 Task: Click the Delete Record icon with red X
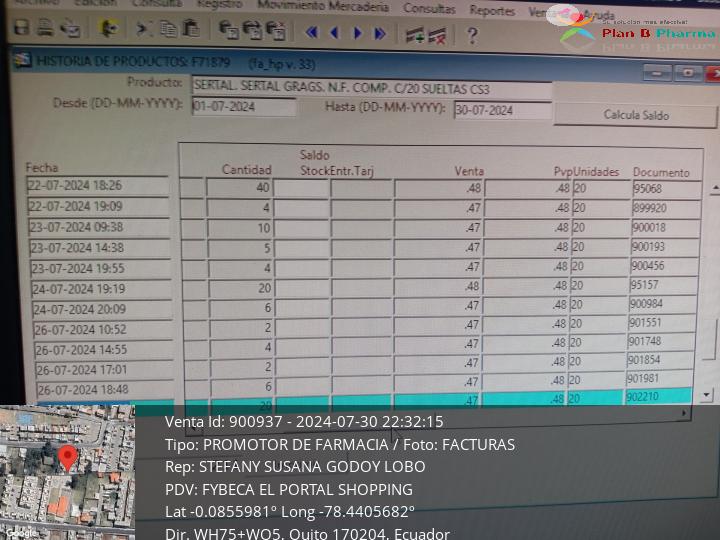coord(437,35)
